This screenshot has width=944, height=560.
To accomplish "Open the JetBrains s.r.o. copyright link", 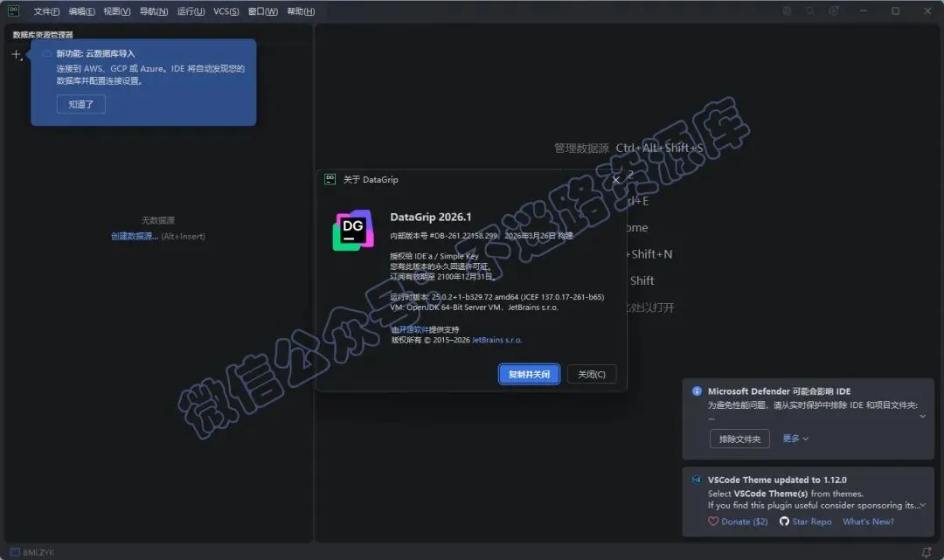I will tap(496, 340).
